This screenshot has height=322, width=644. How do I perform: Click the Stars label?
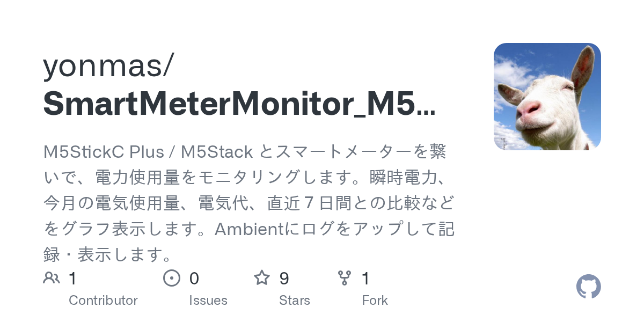tap(295, 300)
